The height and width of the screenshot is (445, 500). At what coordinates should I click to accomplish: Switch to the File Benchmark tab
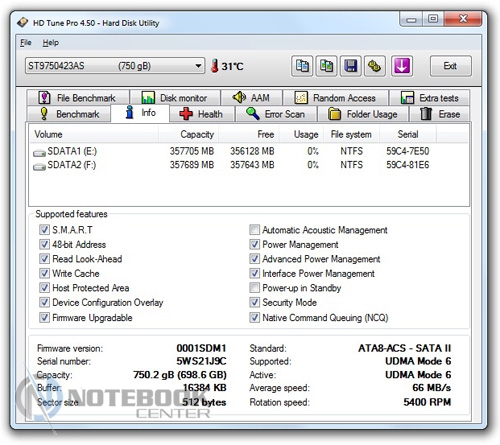click(x=78, y=98)
